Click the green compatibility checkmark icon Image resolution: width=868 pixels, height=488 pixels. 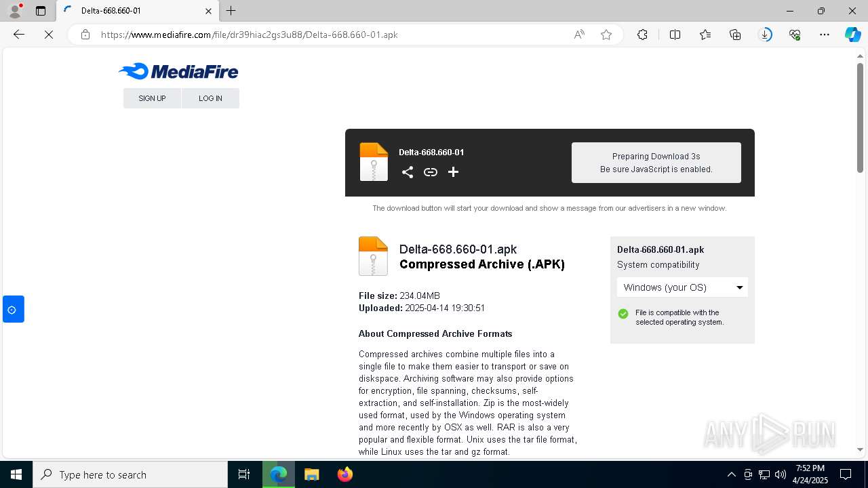(623, 314)
